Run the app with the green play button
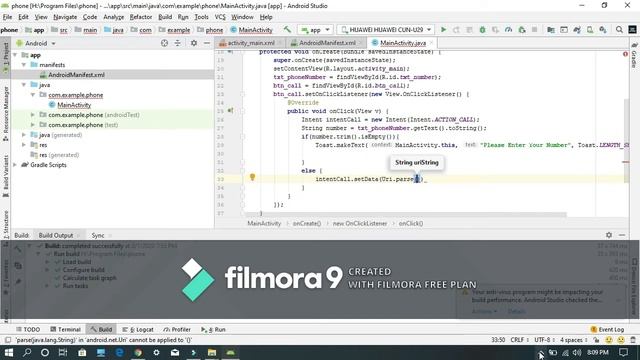 pyautogui.click(x=443, y=30)
